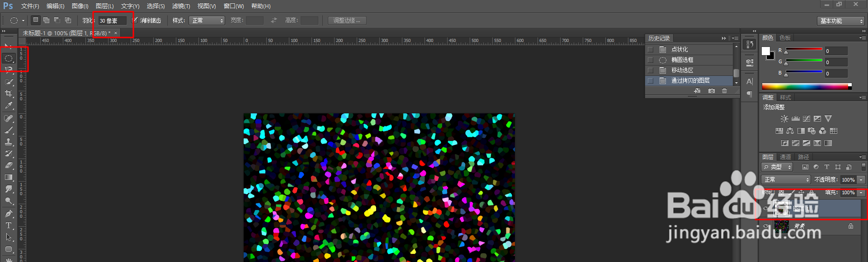Screen dimensions: 868x262
Task: Select the Spot Healing Brush tool
Action: click(9, 118)
